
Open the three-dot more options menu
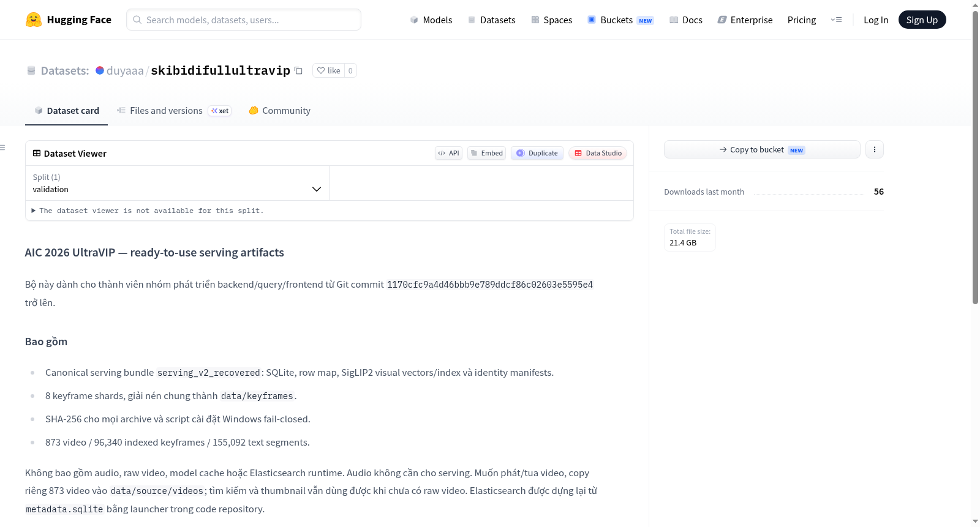tap(875, 149)
